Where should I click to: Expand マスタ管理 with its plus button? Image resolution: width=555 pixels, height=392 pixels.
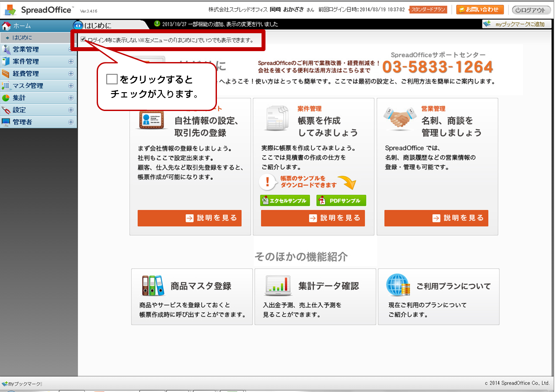tap(71, 86)
